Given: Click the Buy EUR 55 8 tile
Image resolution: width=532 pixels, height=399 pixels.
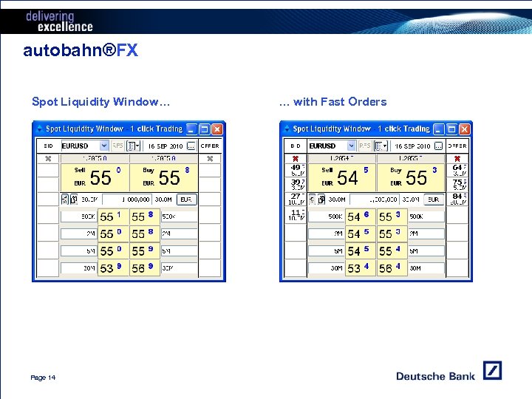Looking at the screenshot, I should coord(164,177).
